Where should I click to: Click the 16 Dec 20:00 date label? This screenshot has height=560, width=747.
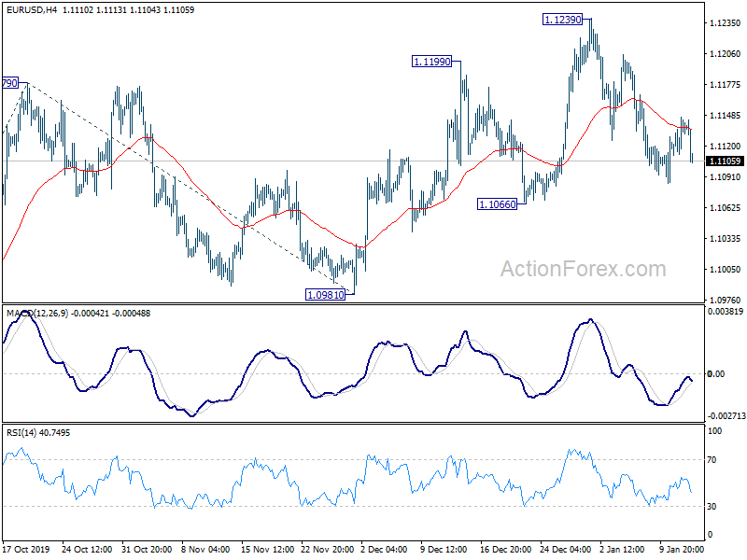tap(505, 550)
